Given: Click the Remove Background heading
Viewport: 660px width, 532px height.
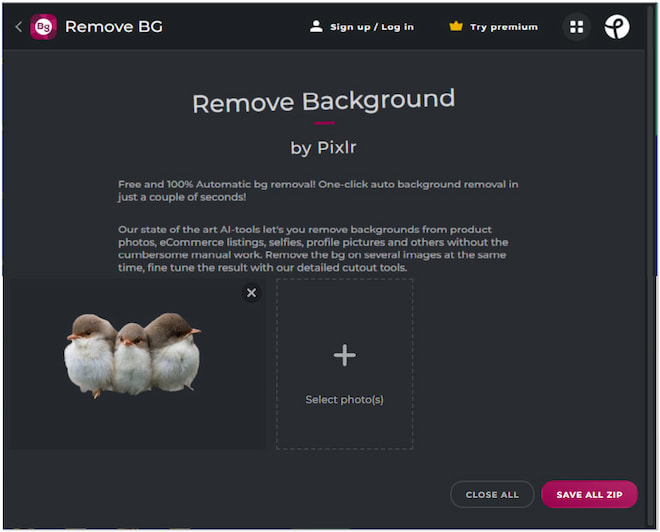Looking at the screenshot, I should pos(323,102).
